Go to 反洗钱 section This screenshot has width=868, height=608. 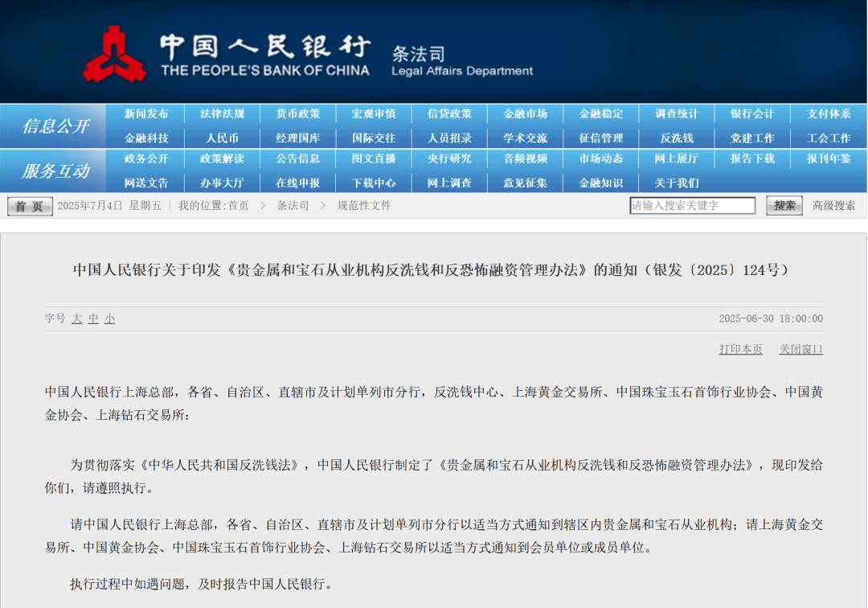(677, 138)
